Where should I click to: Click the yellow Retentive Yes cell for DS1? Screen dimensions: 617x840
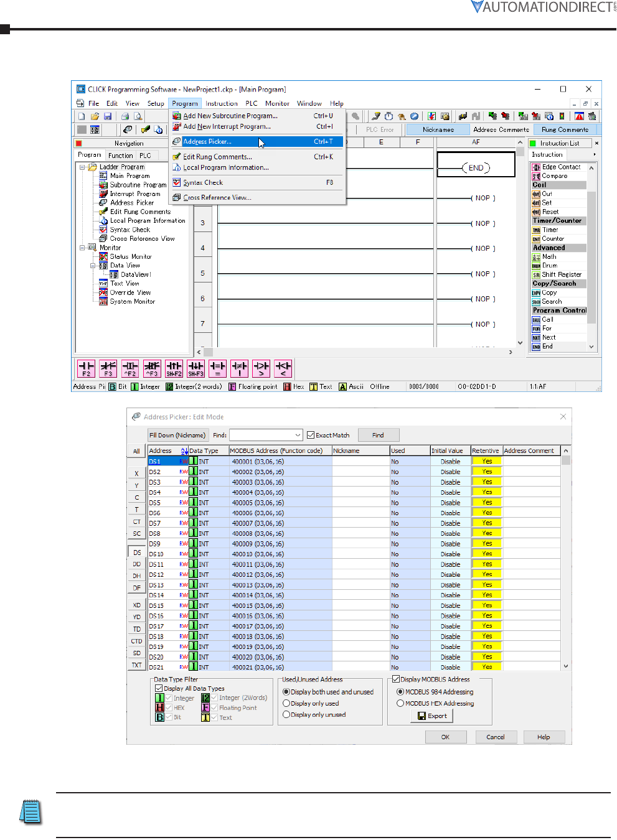coord(487,462)
